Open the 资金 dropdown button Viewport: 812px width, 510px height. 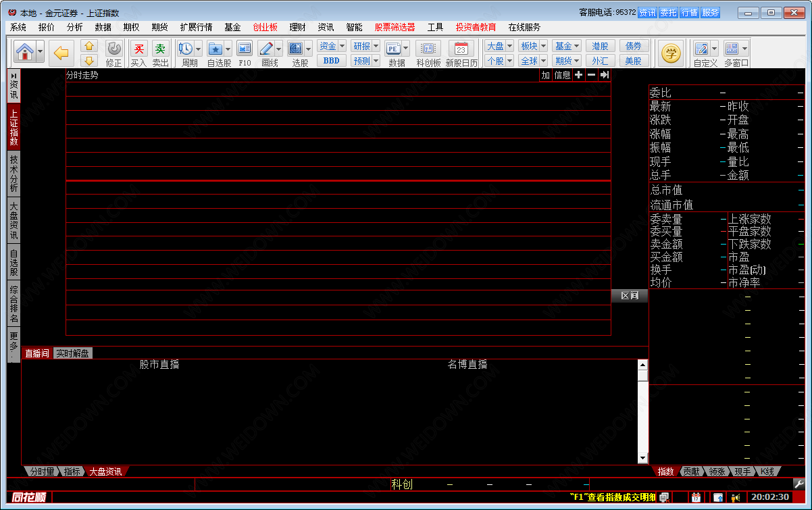(x=332, y=46)
